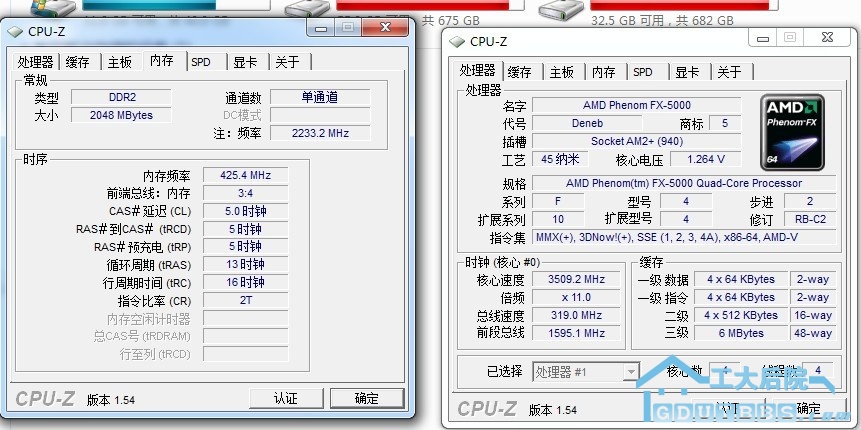Expand the 处理器 #1 selection dropdown

631,372
